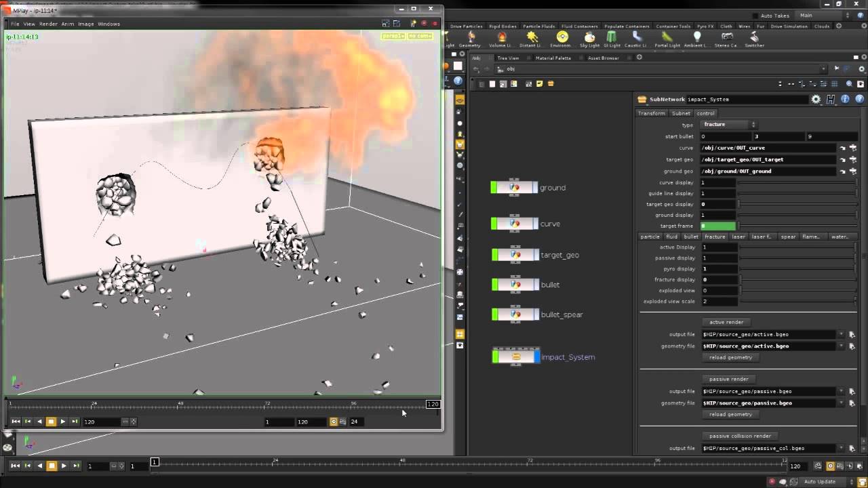The image size is (868, 488).
Task: Select the Environment Light shelf tool
Action: click(561, 39)
